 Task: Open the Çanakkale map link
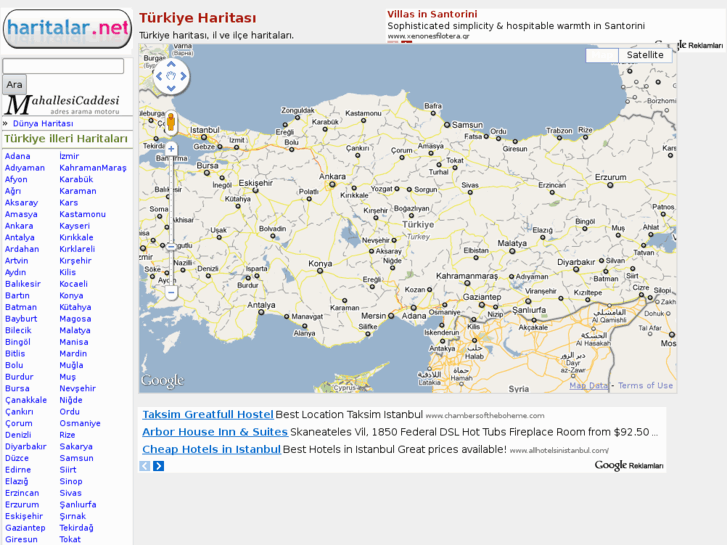coord(26,400)
